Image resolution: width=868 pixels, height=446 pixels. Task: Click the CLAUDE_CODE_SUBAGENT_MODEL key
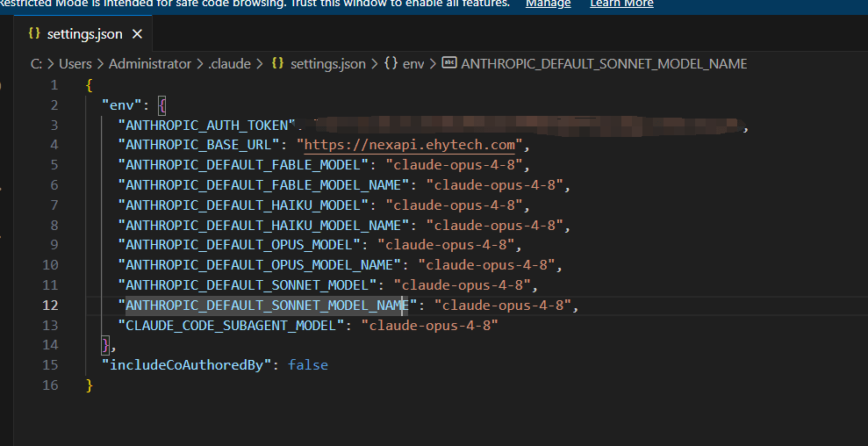coord(232,325)
